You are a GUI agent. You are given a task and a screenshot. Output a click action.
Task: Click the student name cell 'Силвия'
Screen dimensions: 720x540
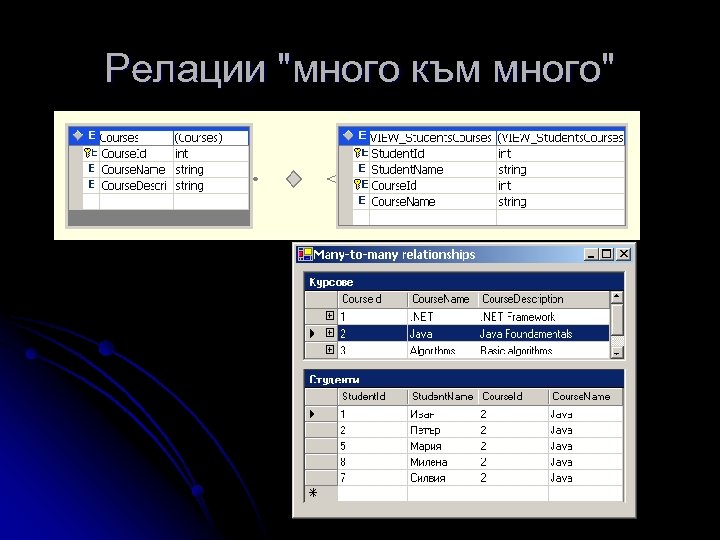point(443,478)
